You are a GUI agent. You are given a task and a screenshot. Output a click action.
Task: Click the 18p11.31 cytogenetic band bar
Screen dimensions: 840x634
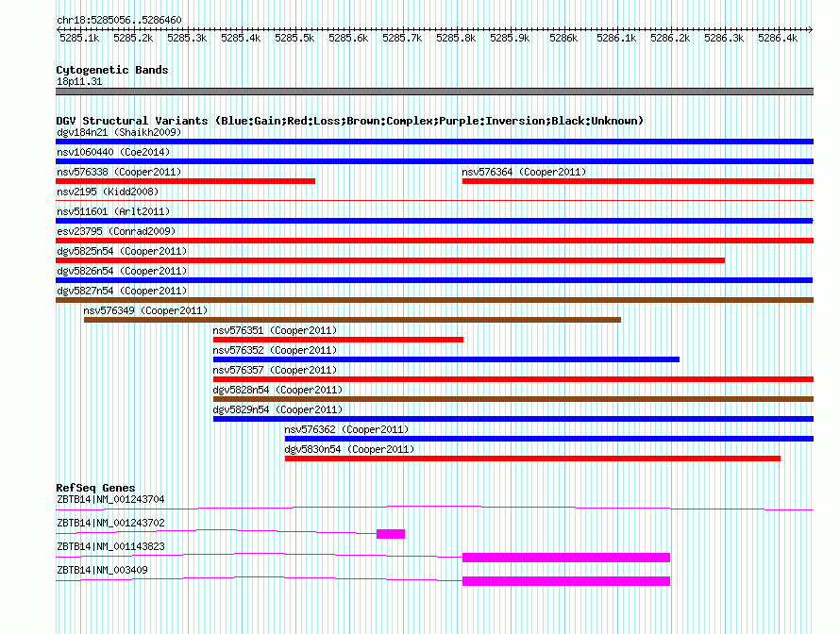tap(434, 92)
